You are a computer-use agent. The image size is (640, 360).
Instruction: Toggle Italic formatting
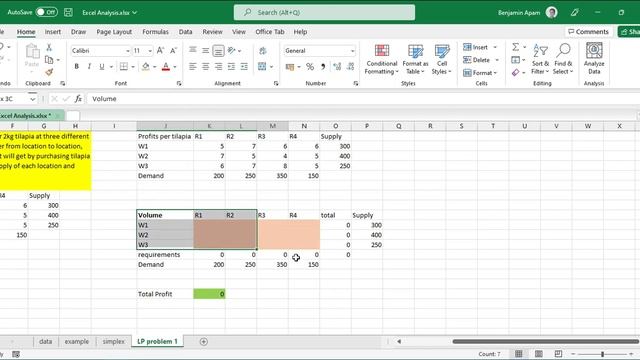click(x=89, y=66)
